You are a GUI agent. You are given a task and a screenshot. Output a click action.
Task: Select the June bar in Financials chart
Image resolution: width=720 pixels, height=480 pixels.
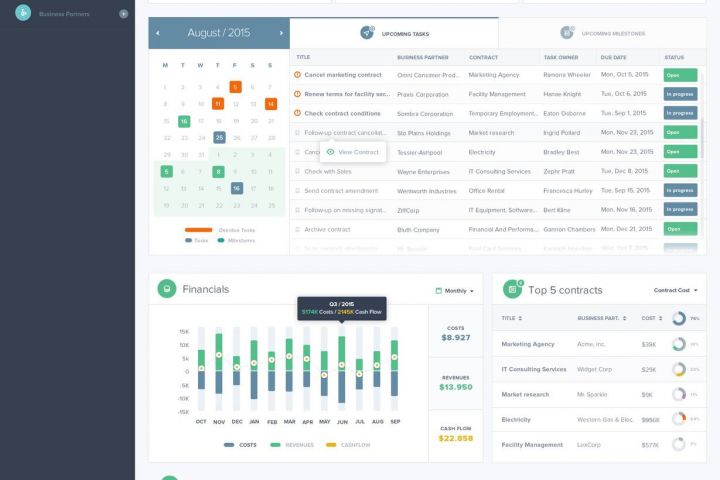(x=342, y=369)
